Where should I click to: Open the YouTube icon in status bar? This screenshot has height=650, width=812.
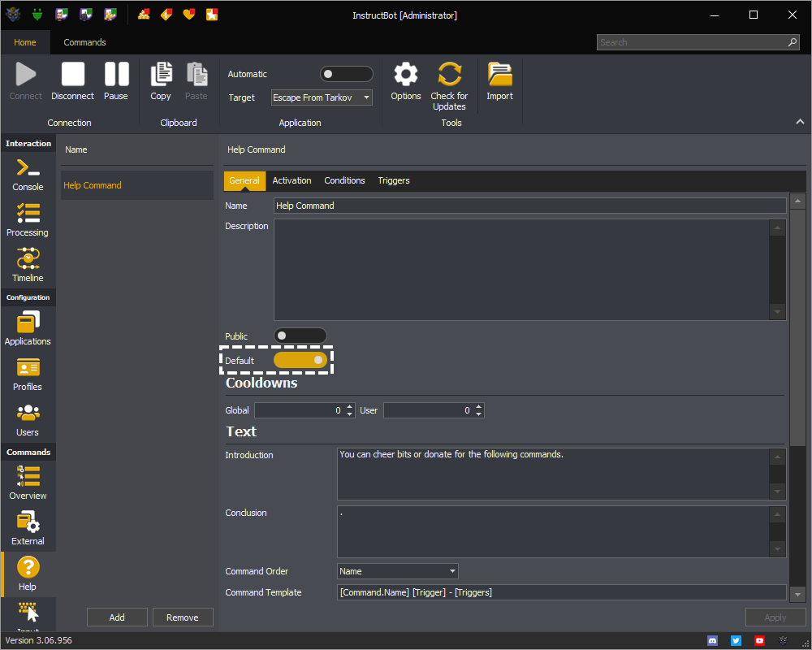[759, 641]
